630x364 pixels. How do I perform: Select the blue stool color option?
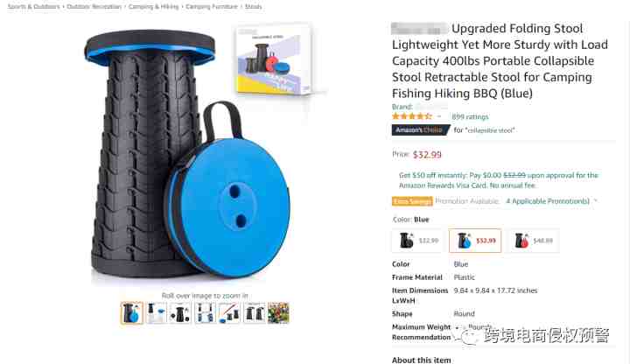[475, 241]
